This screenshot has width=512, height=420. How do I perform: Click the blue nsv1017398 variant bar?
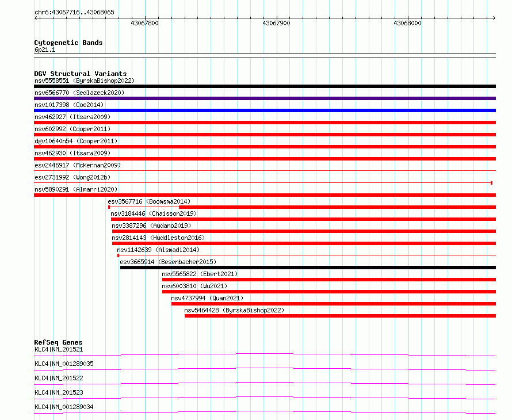(x=265, y=110)
